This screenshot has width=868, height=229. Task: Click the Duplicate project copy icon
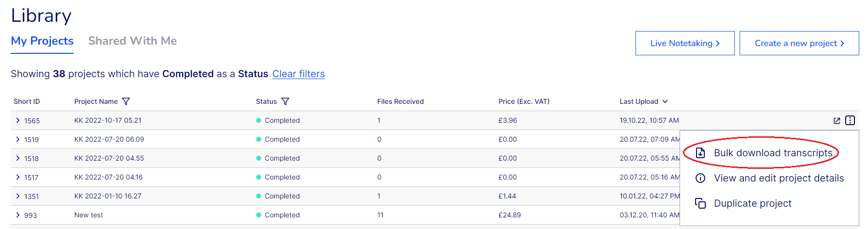coord(700,203)
